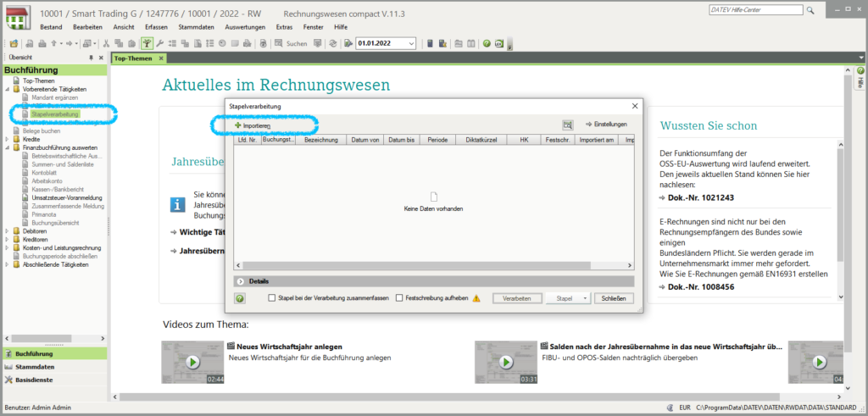This screenshot has height=416, width=868.
Task: Click the Importieren plus button
Action: [x=253, y=125]
